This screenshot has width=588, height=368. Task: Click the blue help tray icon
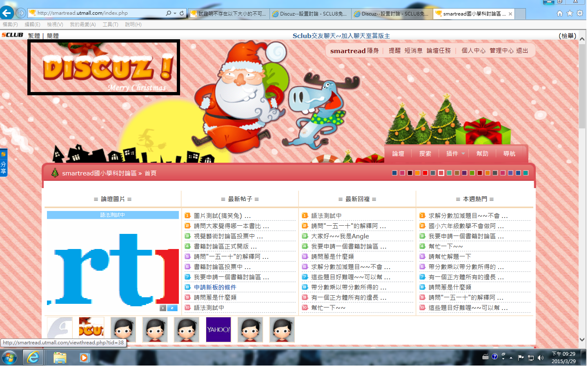(494, 357)
